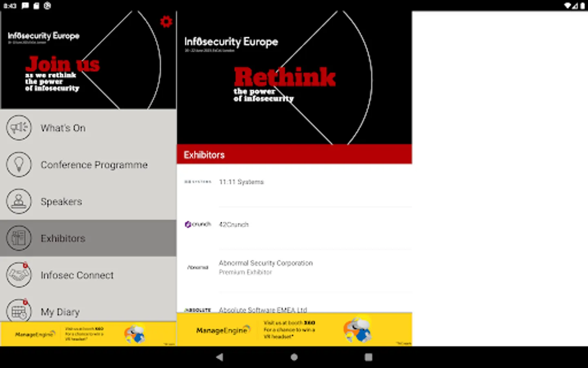588x368 pixels.
Task: Tap the My Diary calendar icon
Action: 19,311
